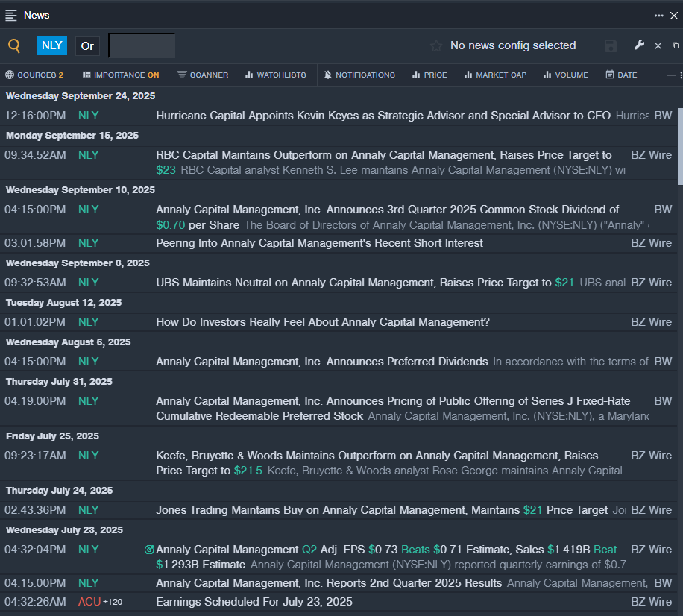Click the save config disk icon
Viewport: 683px width, 616px height.
[x=611, y=46]
